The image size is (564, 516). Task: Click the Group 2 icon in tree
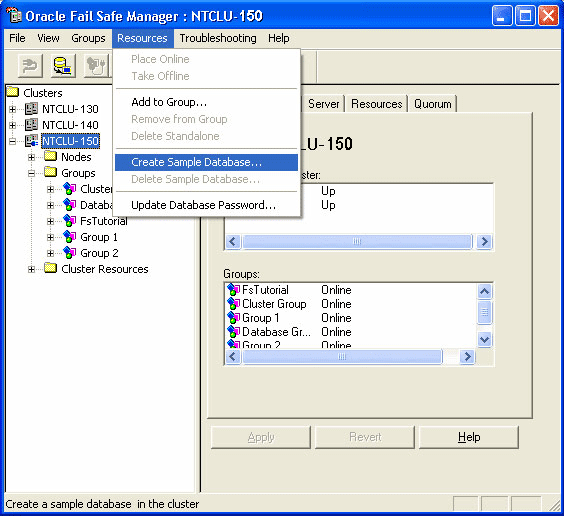(69, 252)
